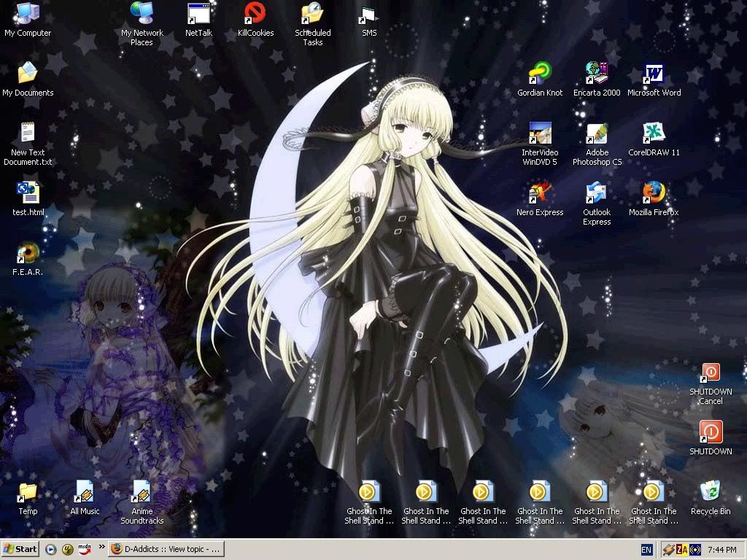
Task: Launch Adobe Photoshop CS shortcut
Action: point(597,144)
